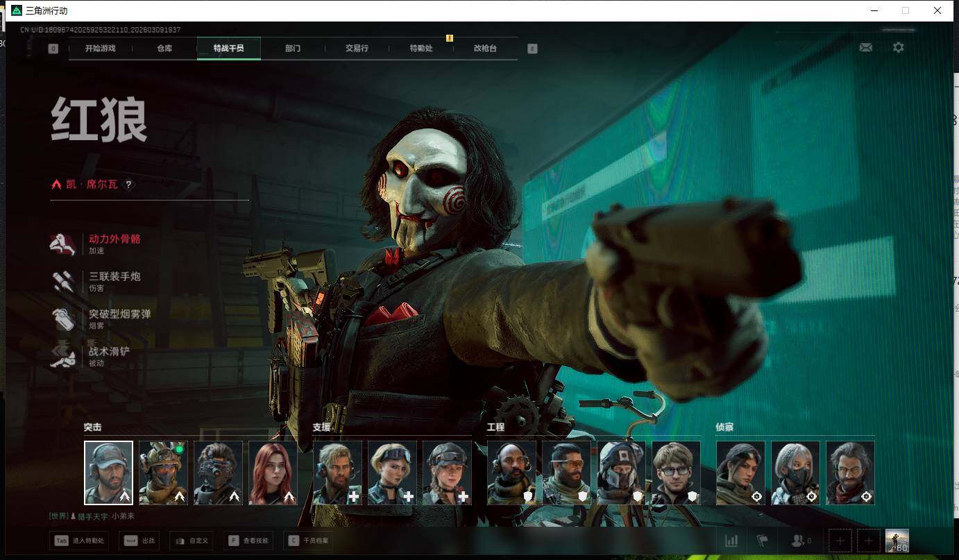Pick the 支援 operator wearing a dark helmet
This screenshot has width=959, height=560.
[447, 473]
